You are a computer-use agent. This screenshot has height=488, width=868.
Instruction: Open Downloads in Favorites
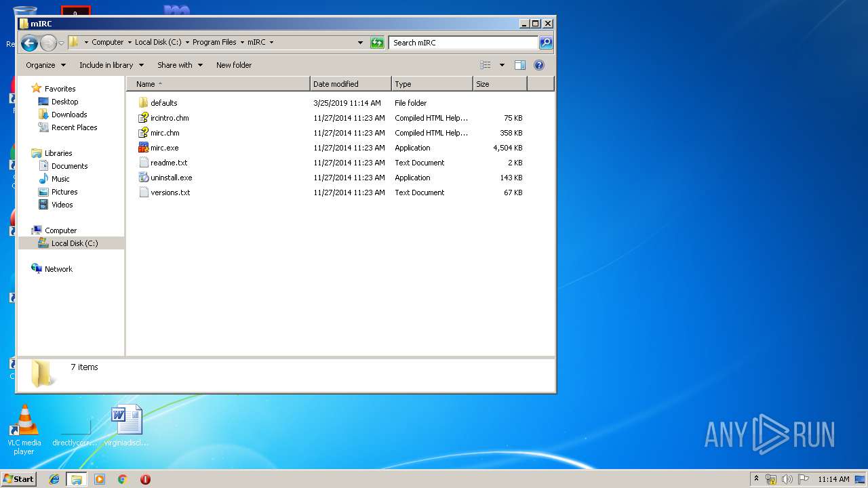point(69,115)
